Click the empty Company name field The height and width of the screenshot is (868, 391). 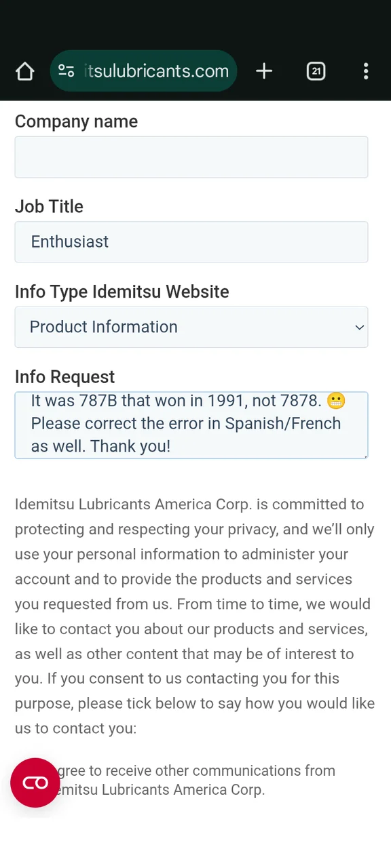[x=191, y=157]
